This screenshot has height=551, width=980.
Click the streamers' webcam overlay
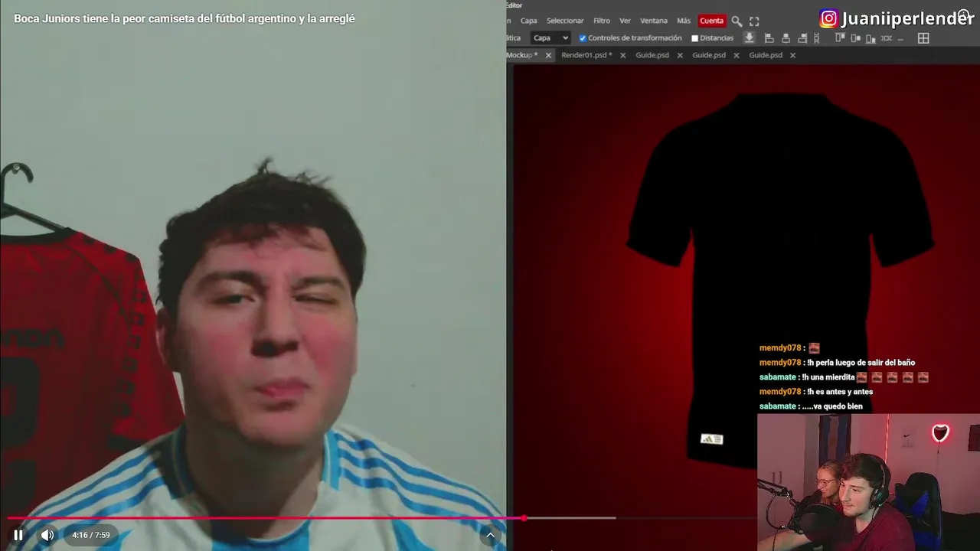(x=868, y=482)
